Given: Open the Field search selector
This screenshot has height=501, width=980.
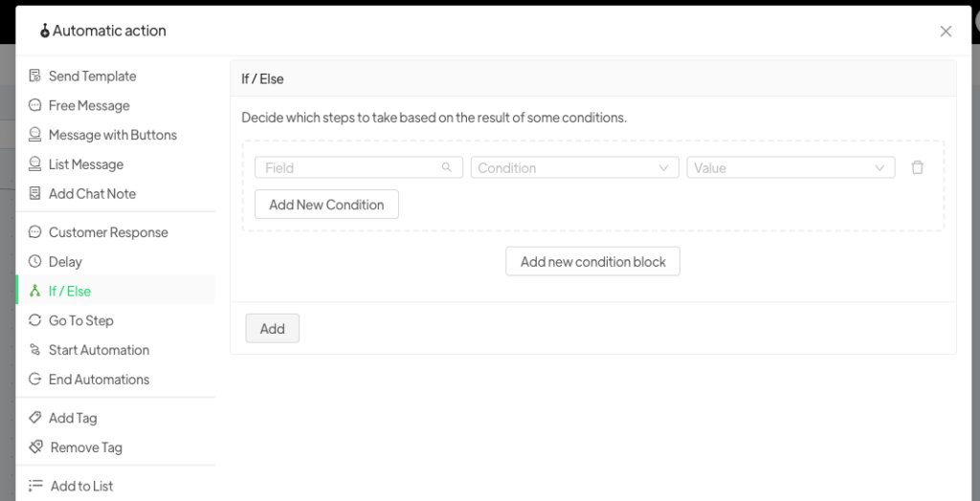Looking at the screenshot, I should [358, 168].
